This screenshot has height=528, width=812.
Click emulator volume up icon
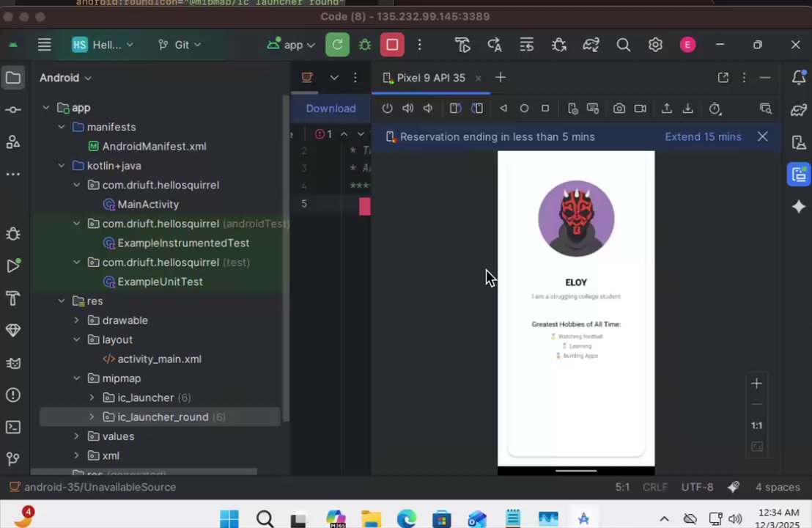pyautogui.click(x=408, y=109)
